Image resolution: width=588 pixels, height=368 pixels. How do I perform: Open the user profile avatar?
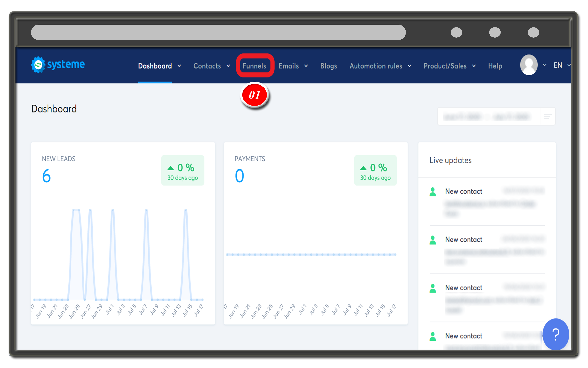pos(529,65)
